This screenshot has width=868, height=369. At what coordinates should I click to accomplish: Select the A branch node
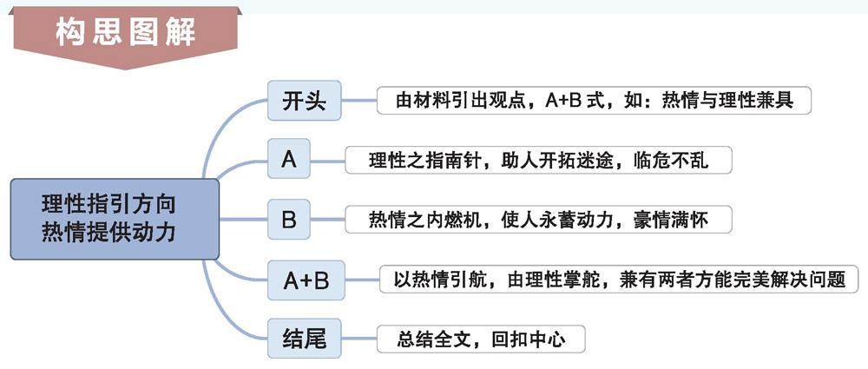(289, 159)
